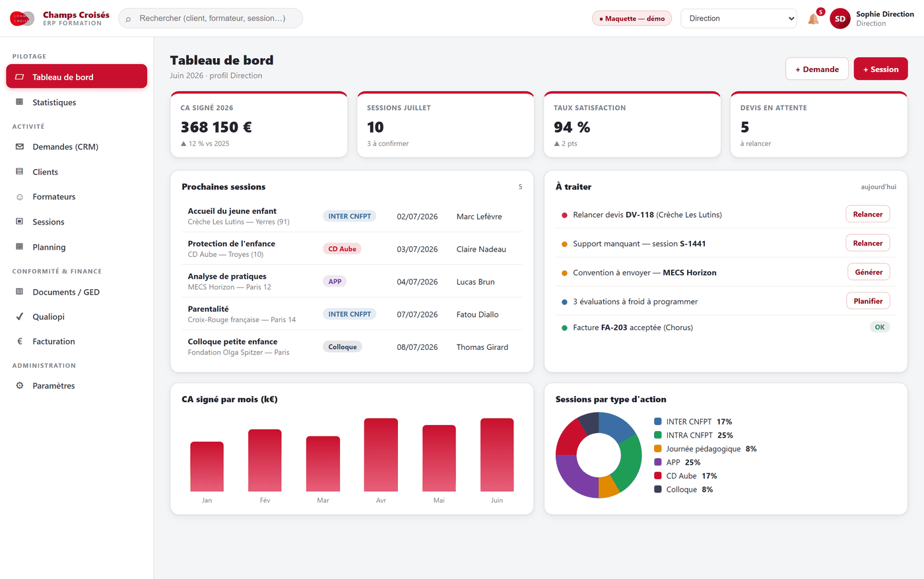Click the + Demande button
The height and width of the screenshot is (579, 924).
(816, 69)
